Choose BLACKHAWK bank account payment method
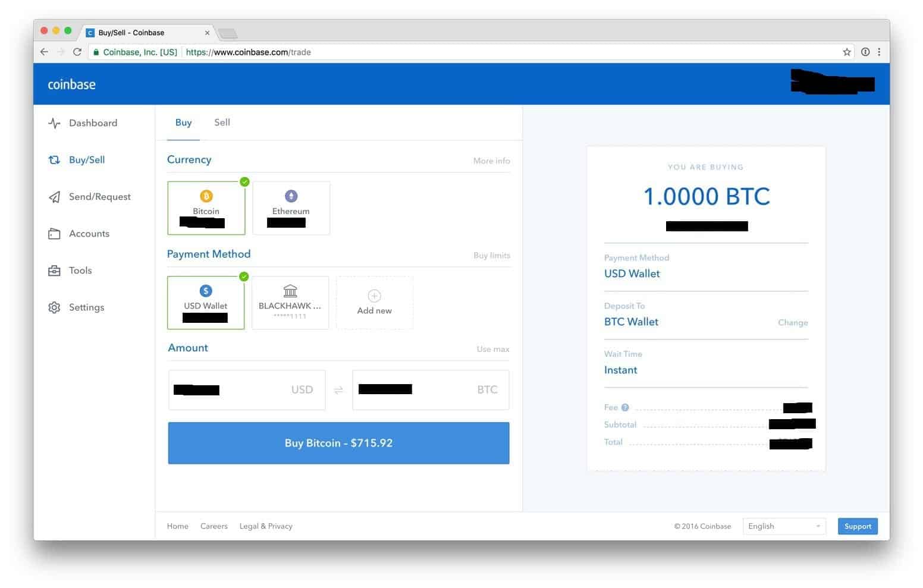This screenshot has height=588, width=923. [x=290, y=303]
